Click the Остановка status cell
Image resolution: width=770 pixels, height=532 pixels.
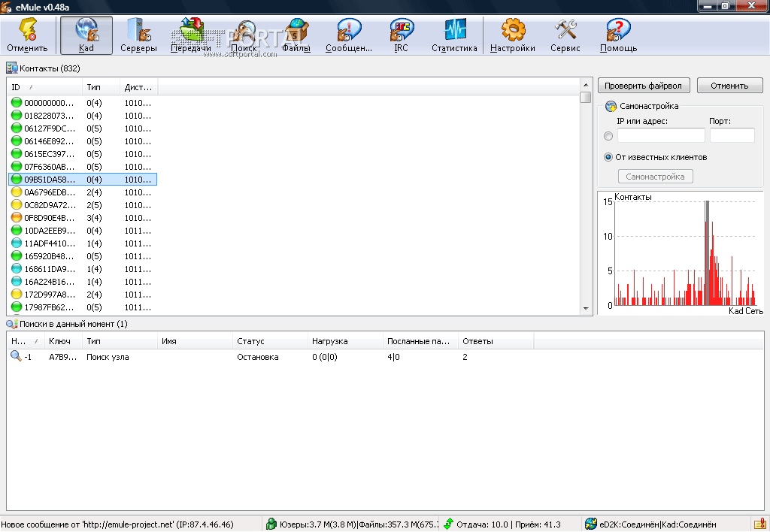click(x=257, y=357)
